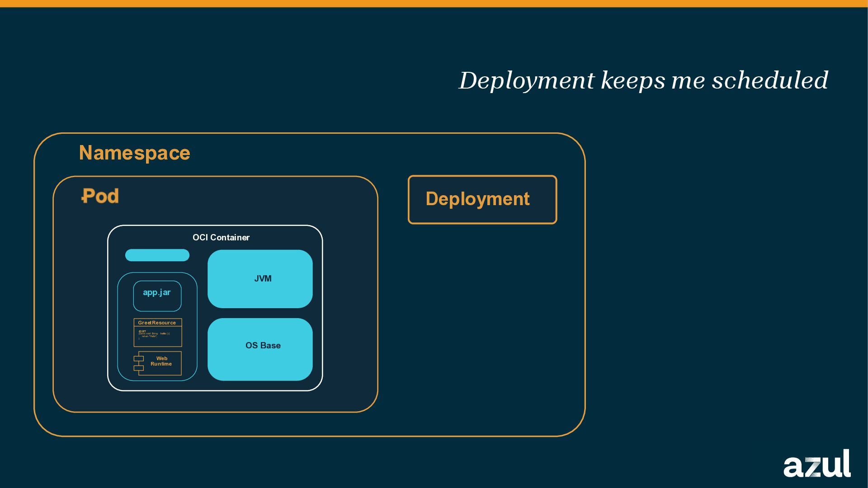Click the OS Base text label
The image size is (868, 488).
click(x=263, y=345)
